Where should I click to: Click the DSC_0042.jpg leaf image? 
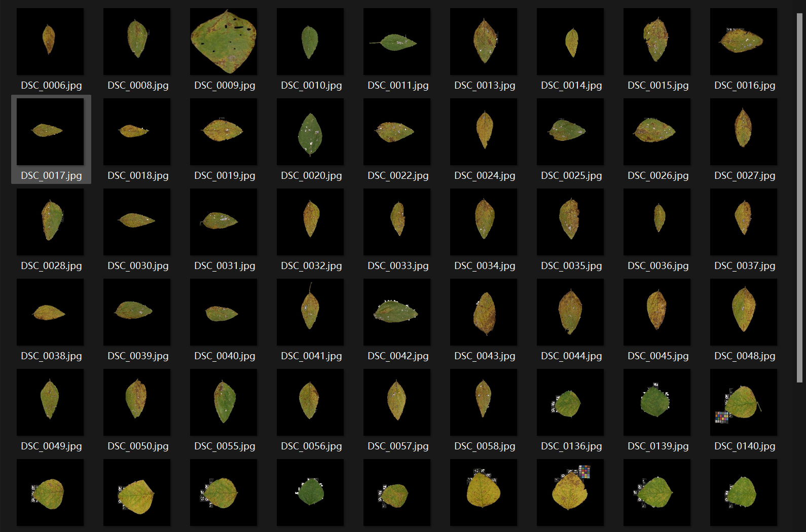click(397, 312)
